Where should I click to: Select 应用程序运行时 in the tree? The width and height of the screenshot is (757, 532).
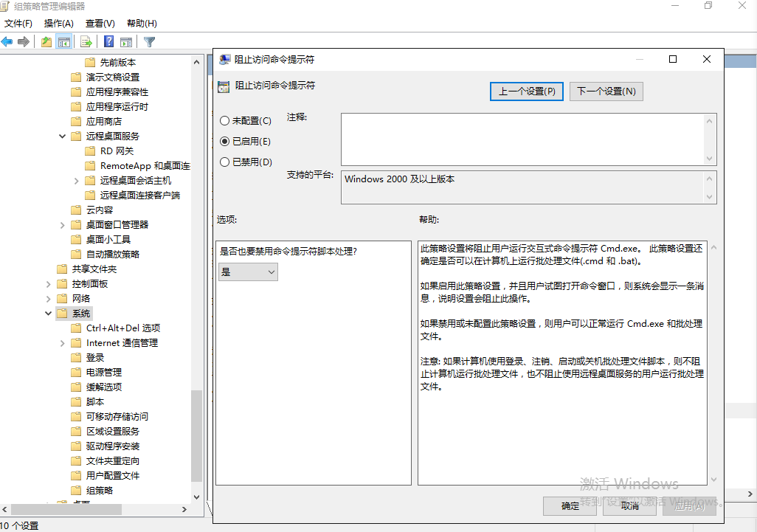117,107
